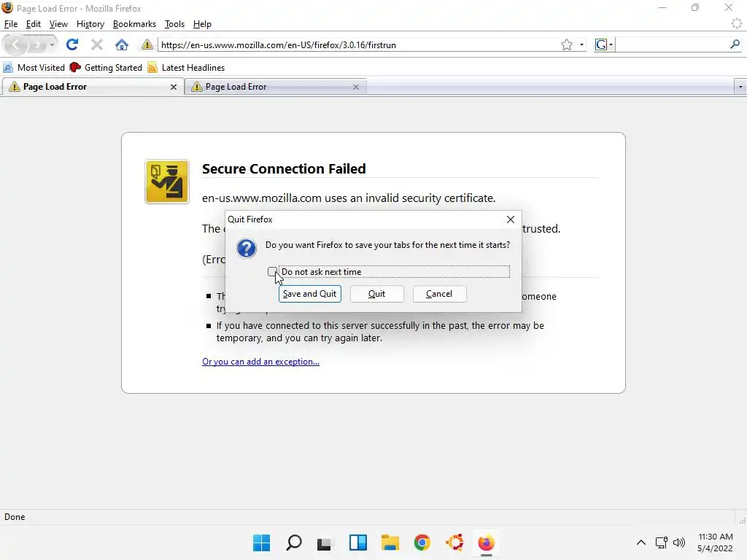Screen dimensions: 747x560
Task: Open the Getting Started bookmark
Action: (106, 68)
